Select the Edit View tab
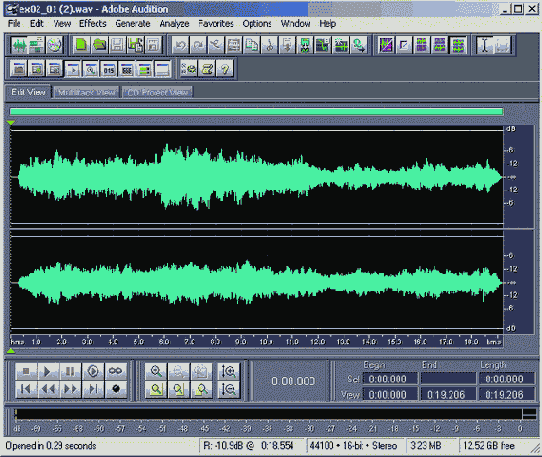542x457 pixels. (x=28, y=92)
